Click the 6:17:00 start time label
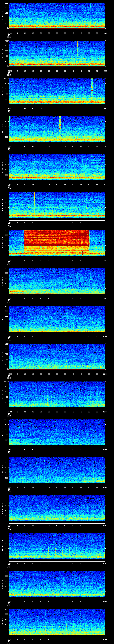 click(9, 639)
